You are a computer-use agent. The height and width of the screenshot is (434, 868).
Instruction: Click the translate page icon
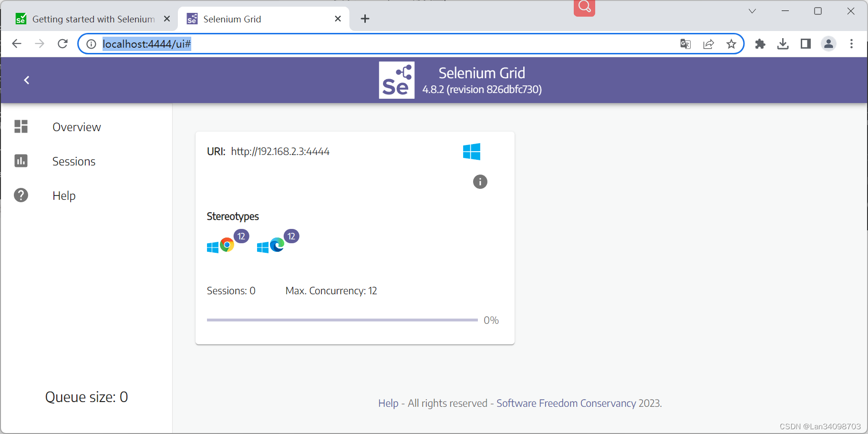click(685, 44)
